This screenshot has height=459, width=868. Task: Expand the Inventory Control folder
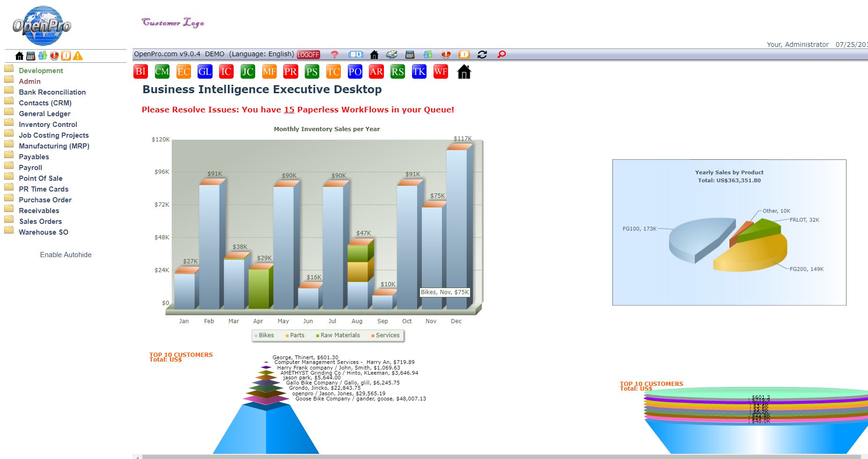pyautogui.click(x=48, y=125)
